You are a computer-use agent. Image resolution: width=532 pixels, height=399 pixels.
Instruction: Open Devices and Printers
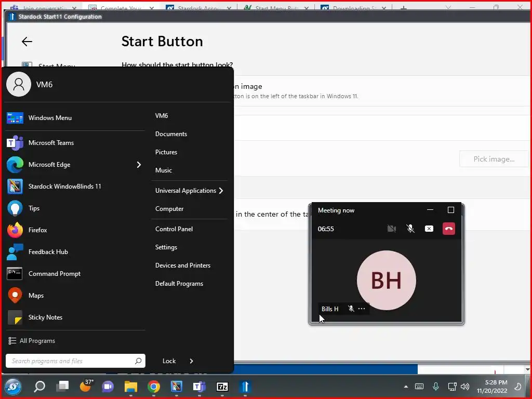183,265
